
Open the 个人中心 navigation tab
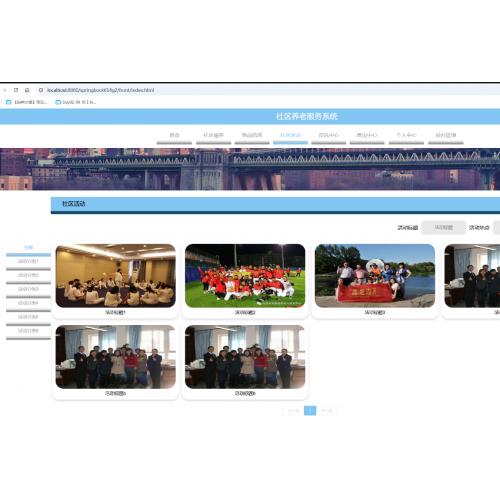pos(406,135)
